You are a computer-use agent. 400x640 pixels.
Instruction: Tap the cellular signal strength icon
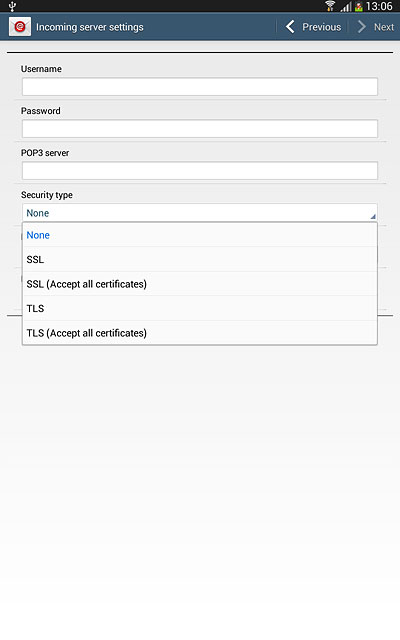(346, 7)
